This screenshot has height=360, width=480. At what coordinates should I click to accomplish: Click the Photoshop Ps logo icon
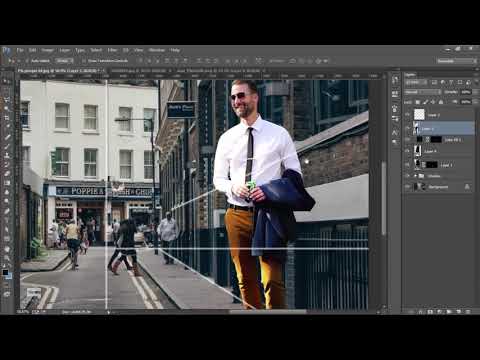tap(6, 51)
